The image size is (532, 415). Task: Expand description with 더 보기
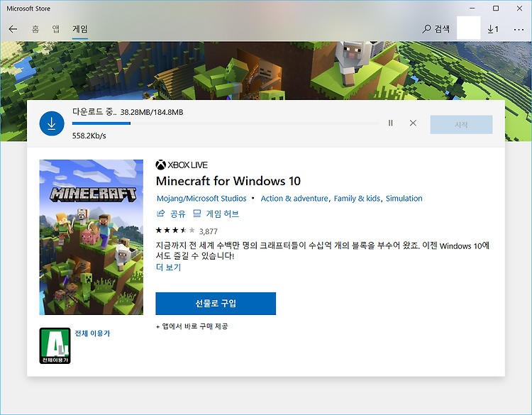coord(169,267)
